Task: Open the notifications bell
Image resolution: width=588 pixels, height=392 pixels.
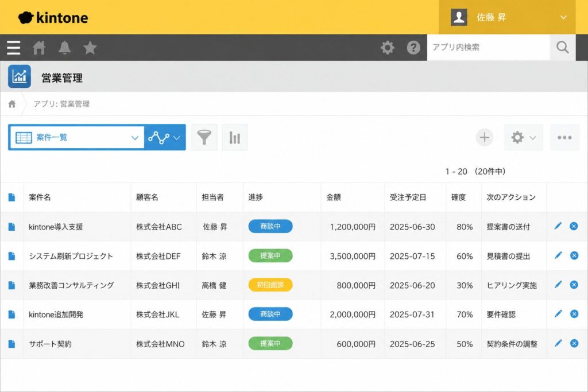Action: (64, 48)
